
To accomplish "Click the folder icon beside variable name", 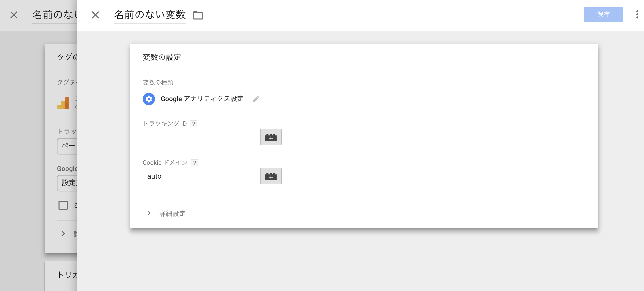I will (x=198, y=15).
